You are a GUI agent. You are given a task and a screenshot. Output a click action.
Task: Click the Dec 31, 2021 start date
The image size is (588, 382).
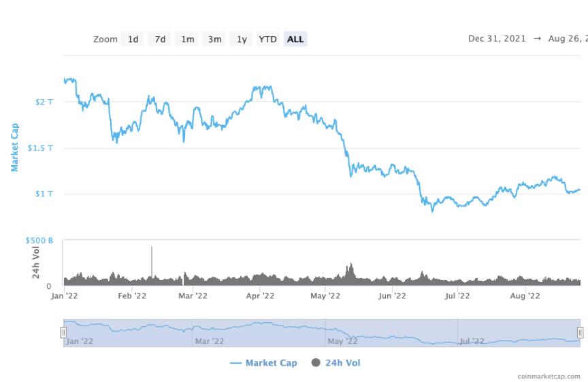[497, 39]
